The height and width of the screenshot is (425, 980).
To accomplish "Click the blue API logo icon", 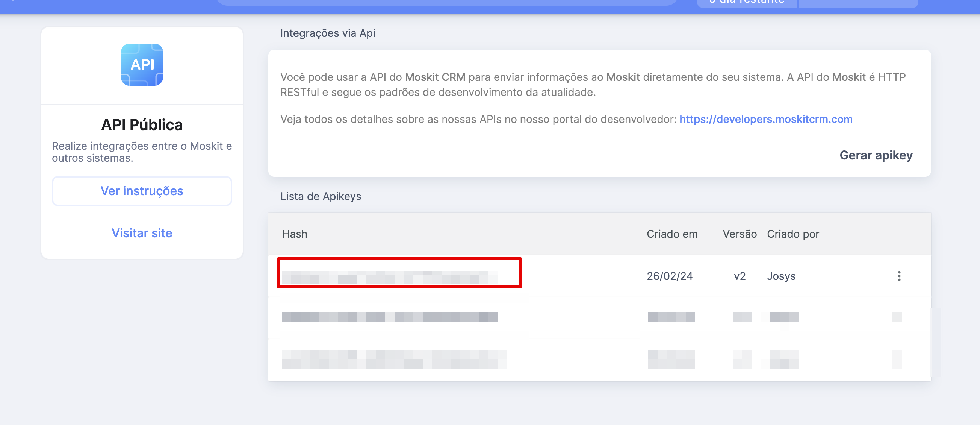I will (142, 65).
